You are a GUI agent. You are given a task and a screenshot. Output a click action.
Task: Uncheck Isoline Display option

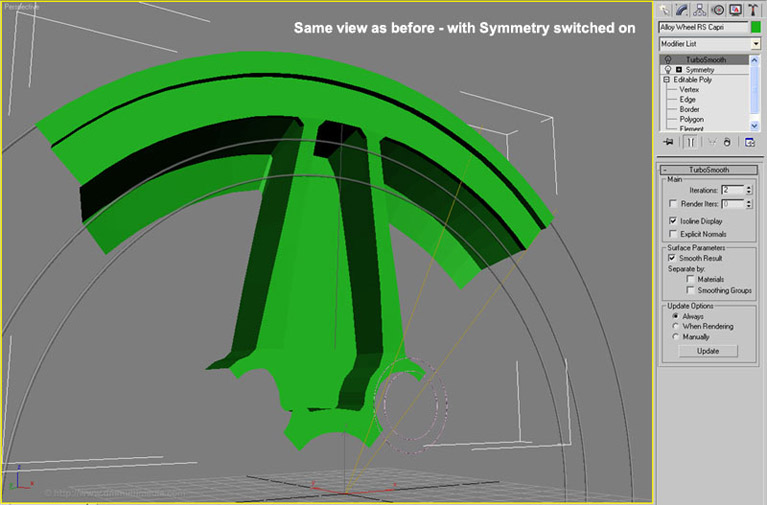click(672, 220)
